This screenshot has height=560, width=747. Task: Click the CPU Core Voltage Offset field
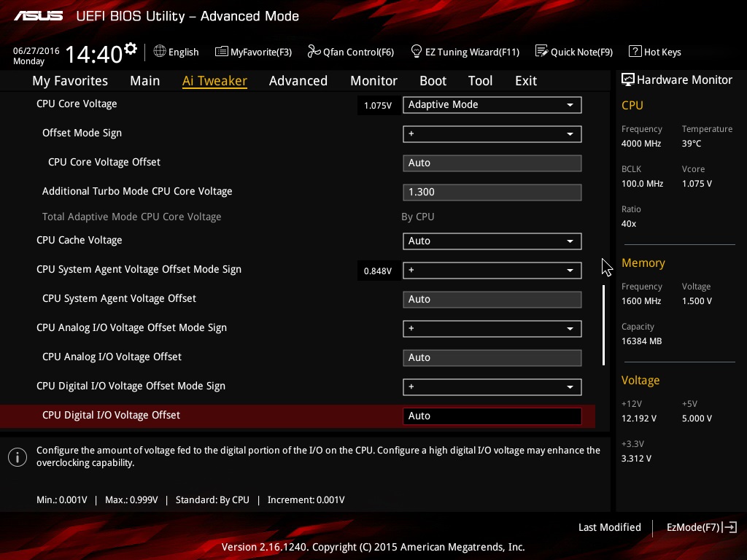(492, 163)
